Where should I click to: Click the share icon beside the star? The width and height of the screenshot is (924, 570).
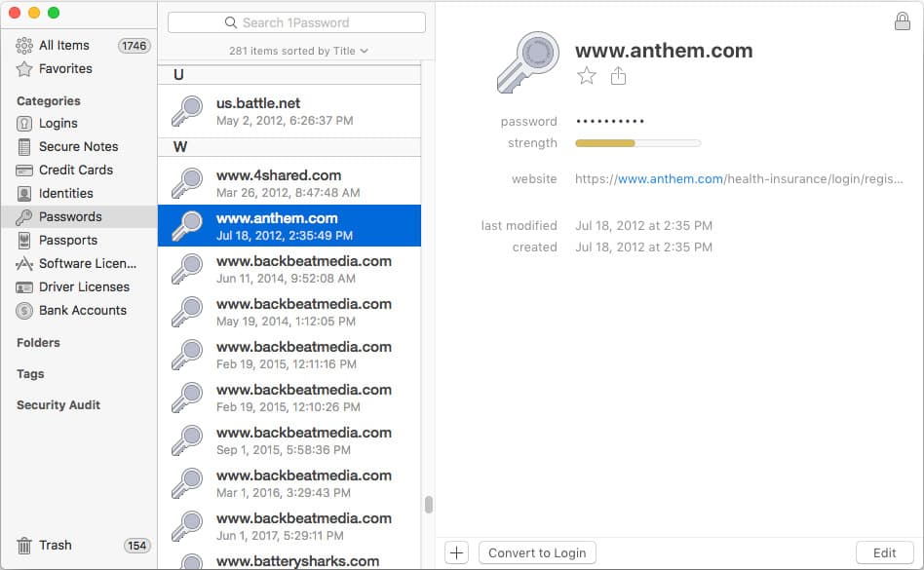[618, 76]
